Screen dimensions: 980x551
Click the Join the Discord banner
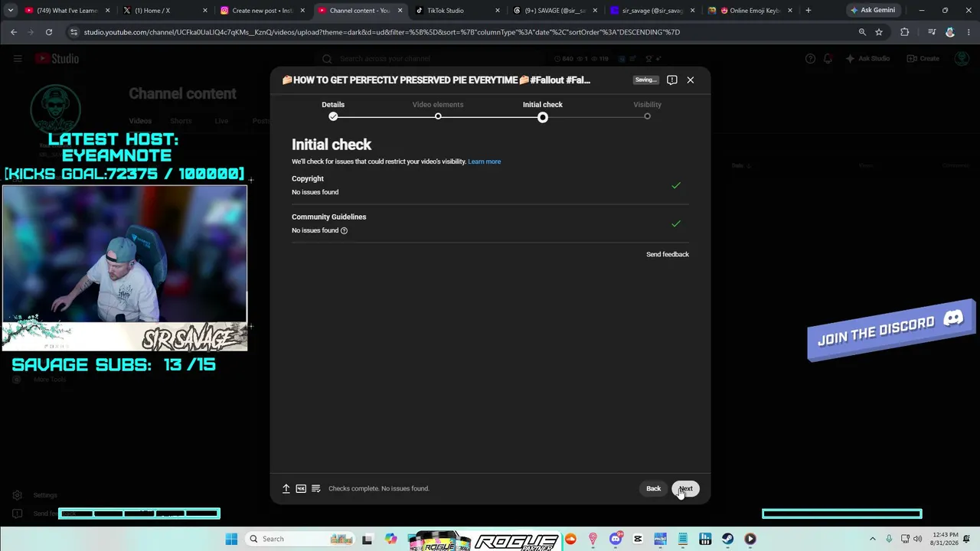coord(891,329)
